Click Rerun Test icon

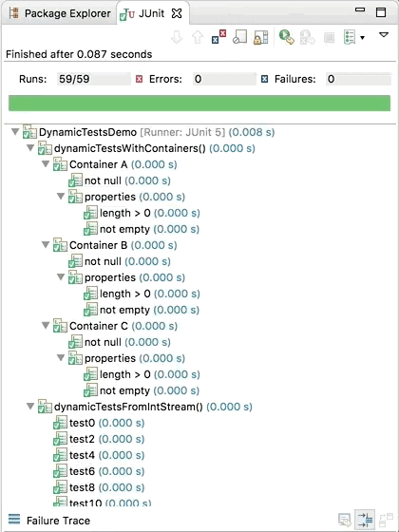(x=287, y=37)
